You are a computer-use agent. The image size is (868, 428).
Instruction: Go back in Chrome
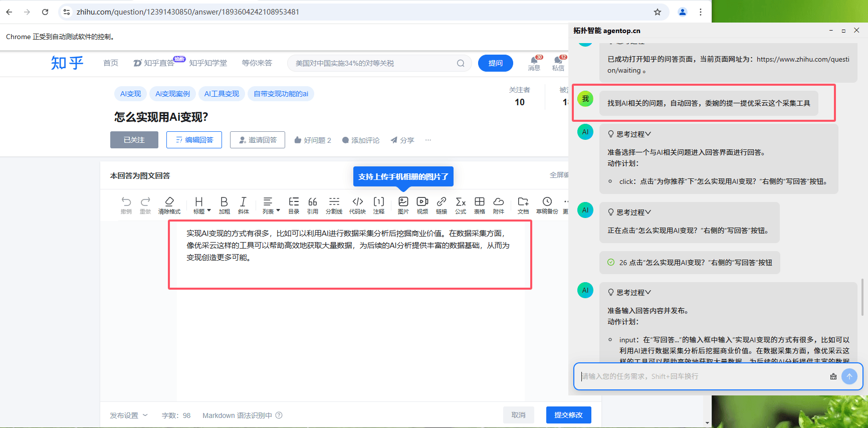(x=9, y=12)
